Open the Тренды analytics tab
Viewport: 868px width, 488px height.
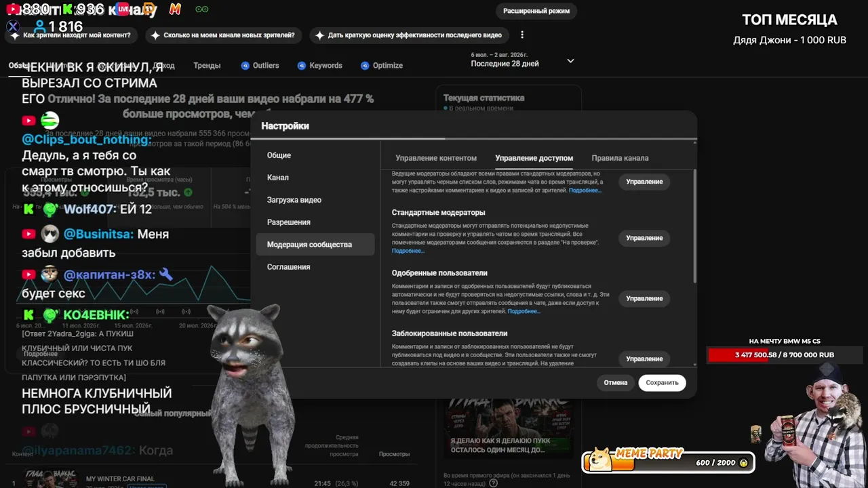[x=207, y=66]
